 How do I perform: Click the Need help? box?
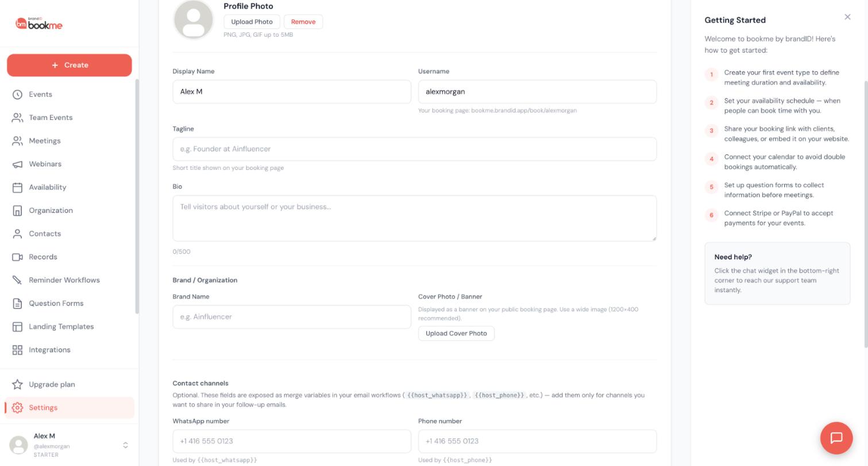click(777, 273)
